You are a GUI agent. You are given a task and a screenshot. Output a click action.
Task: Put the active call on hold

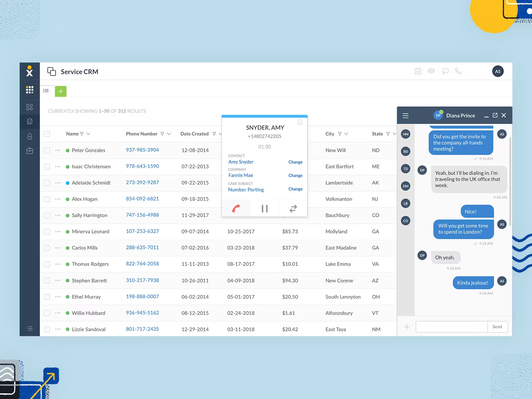click(x=264, y=208)
